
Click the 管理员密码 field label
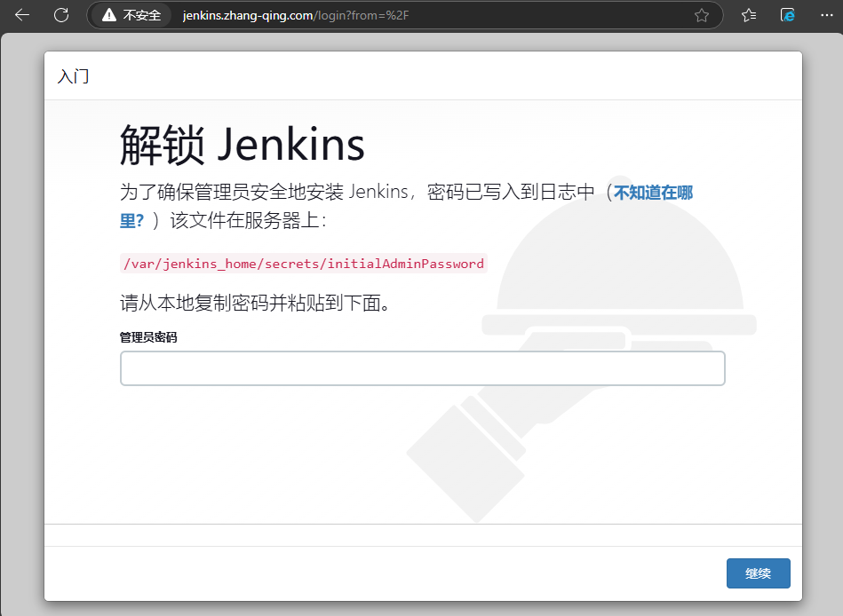pos(148,337)
